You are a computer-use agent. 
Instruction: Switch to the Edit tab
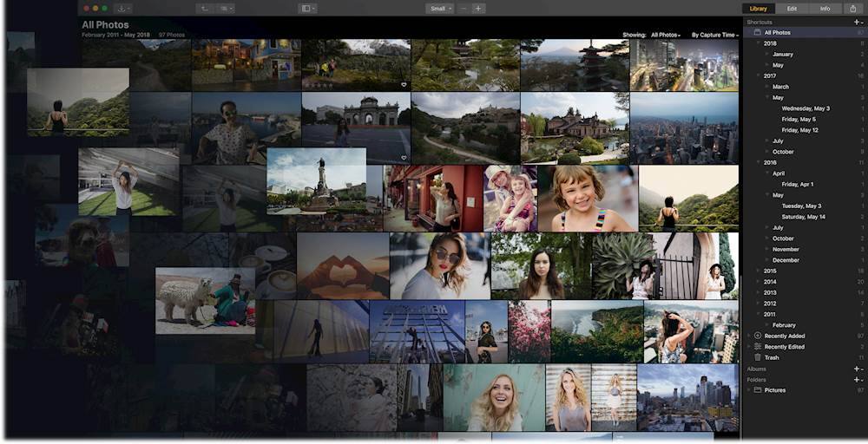(792, 9)
